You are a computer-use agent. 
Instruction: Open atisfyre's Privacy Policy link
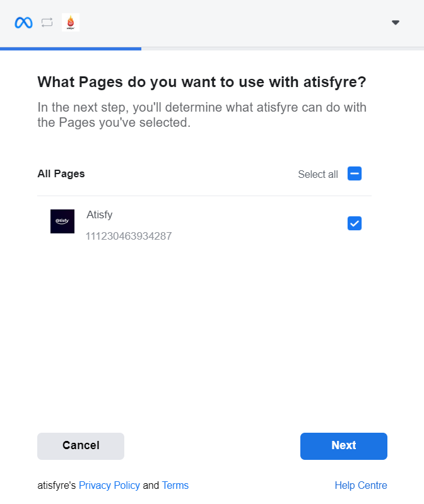click(109, 485)
